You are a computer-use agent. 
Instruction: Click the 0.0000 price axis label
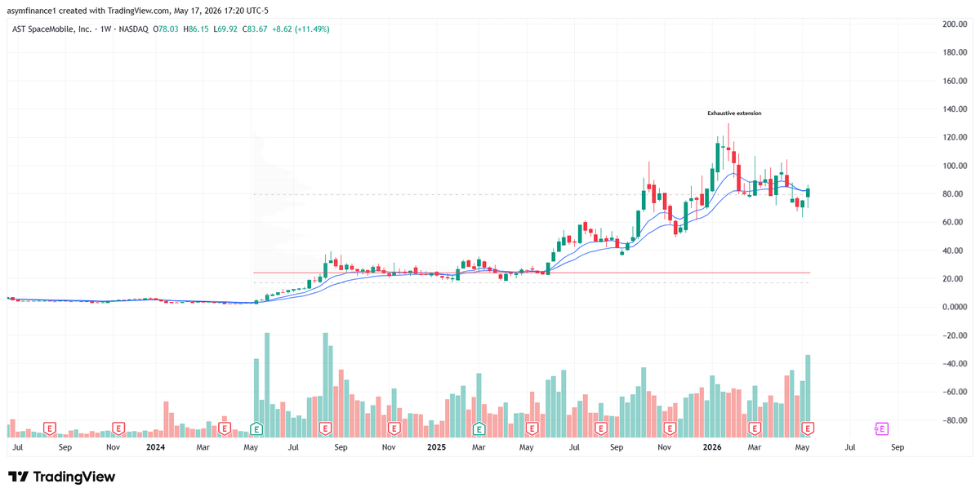coord(954,307)
